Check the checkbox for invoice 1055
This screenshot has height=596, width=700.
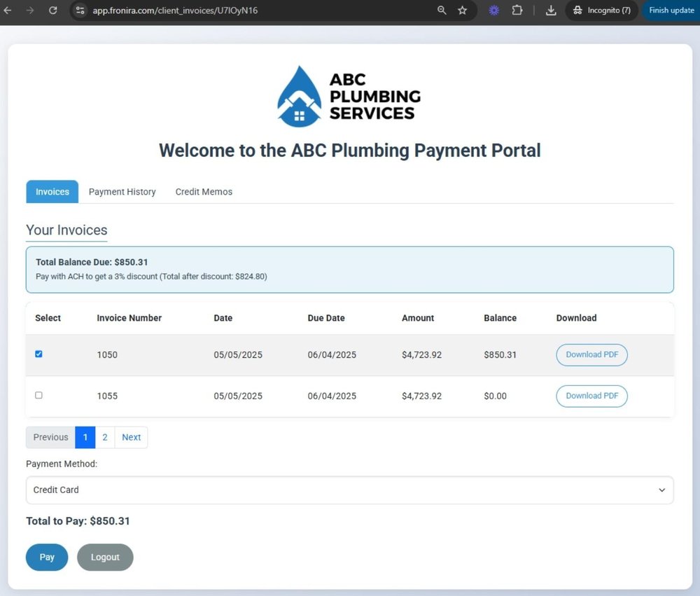click(x=38, y=395)
